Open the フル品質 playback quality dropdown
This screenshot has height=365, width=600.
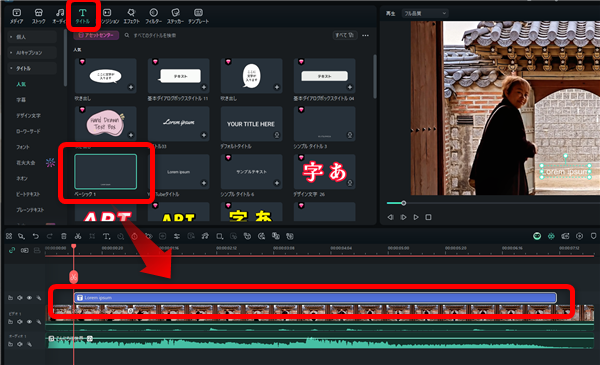click(x=425, y=13)
